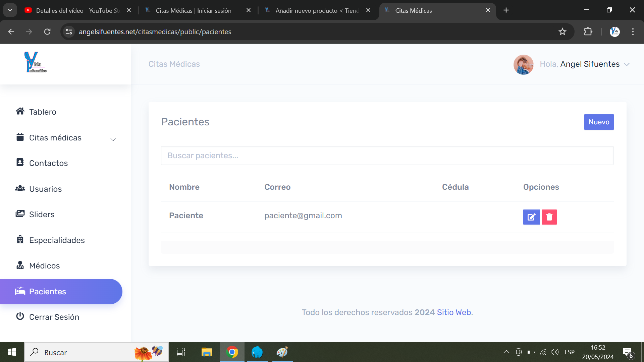Open Task View on taskbar
Image resolution: width=644 pixels, height=362 pixels.
click(x=181, y=352)
